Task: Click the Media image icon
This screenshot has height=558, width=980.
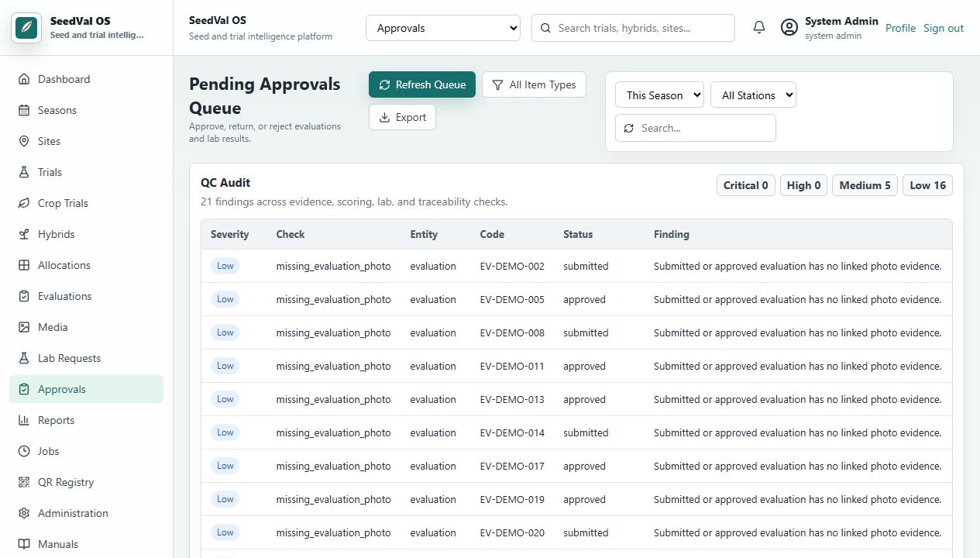Action: click(x=24, y=327)
